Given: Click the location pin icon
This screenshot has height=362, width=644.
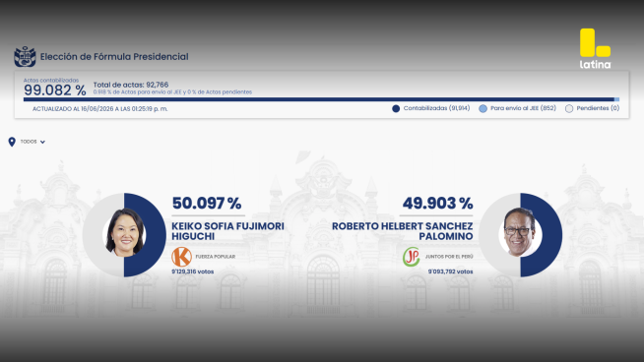Looking at the screenshot, I should click(x=12, y=142).
